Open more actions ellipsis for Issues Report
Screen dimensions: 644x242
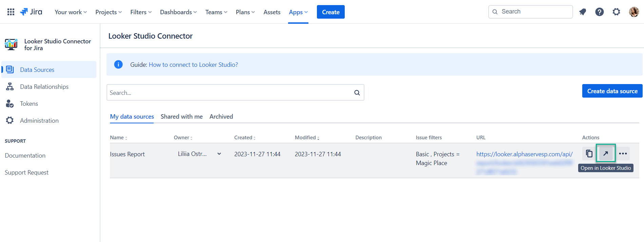coord(623,154)
